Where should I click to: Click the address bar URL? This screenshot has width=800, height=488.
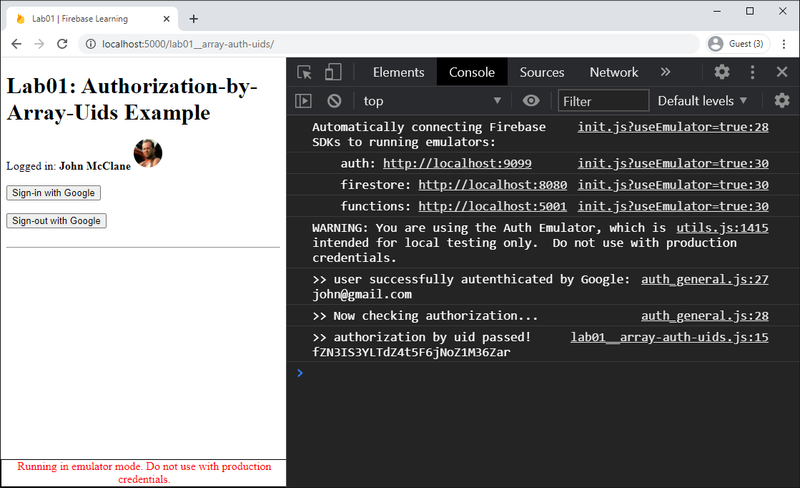(188, 44)
